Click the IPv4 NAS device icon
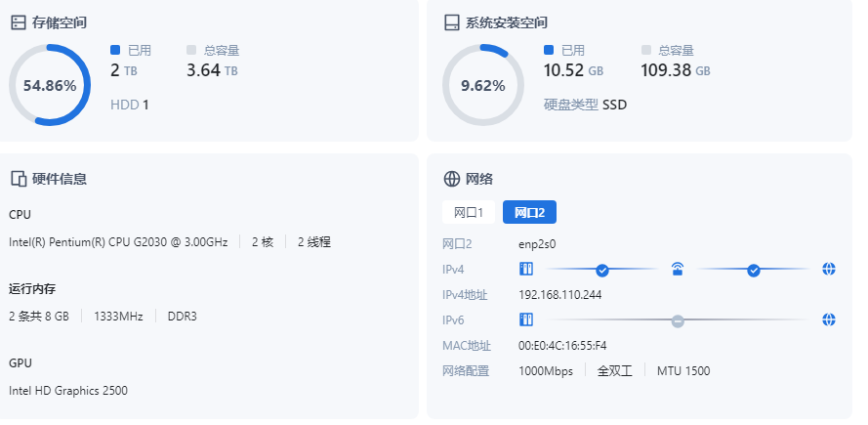868x425 pixels. pyautogui.click(x=526, y=269)
